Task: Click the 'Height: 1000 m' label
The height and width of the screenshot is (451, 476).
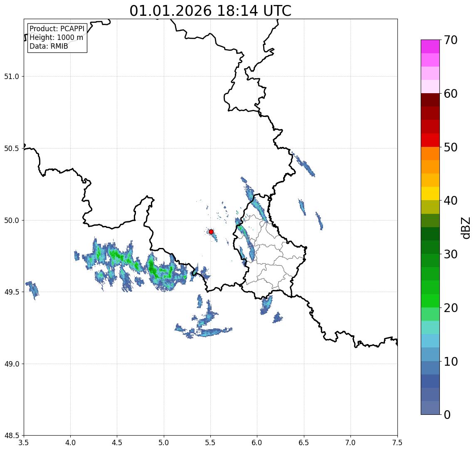Action: point(56,37)
